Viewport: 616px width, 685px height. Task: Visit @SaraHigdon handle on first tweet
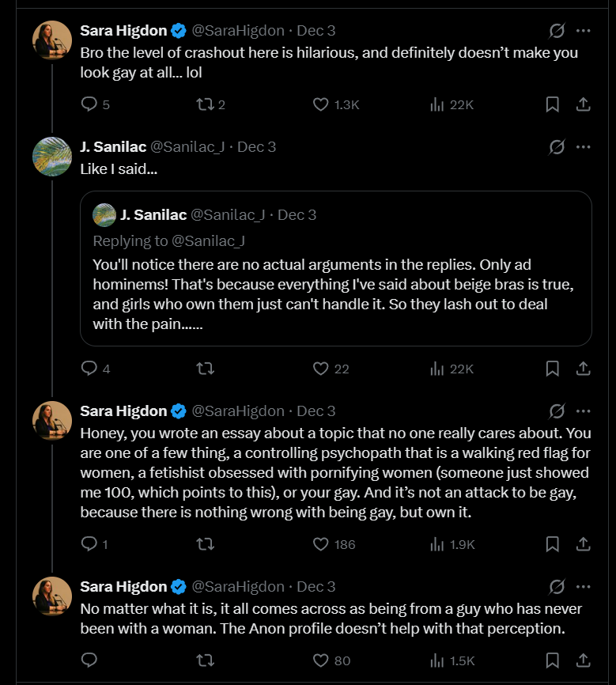(x=238, y=31)
